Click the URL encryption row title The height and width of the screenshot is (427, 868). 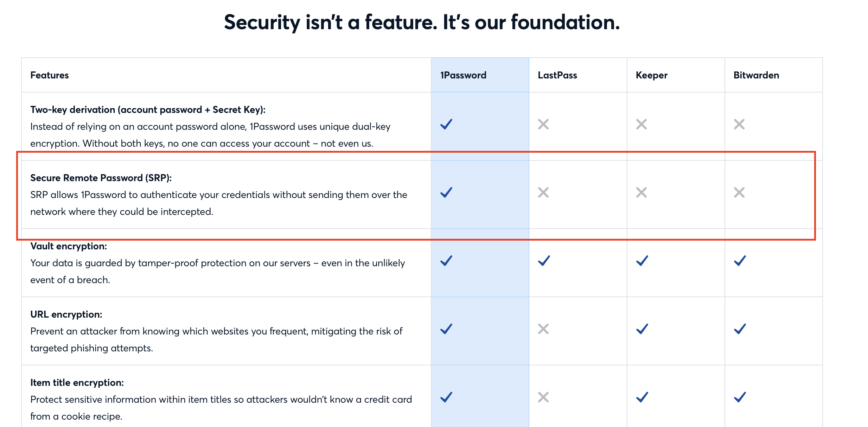(x=66, y=314)
